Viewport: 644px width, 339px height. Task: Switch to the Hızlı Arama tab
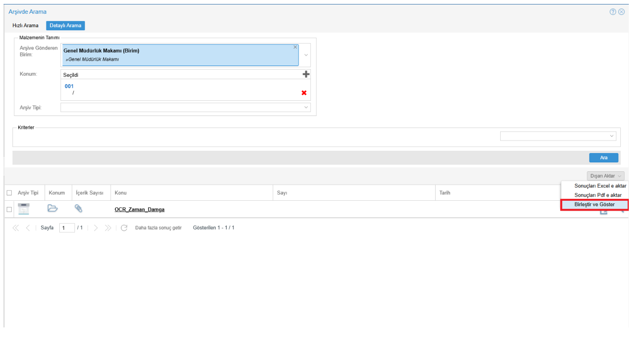click(x=25, y=25)
